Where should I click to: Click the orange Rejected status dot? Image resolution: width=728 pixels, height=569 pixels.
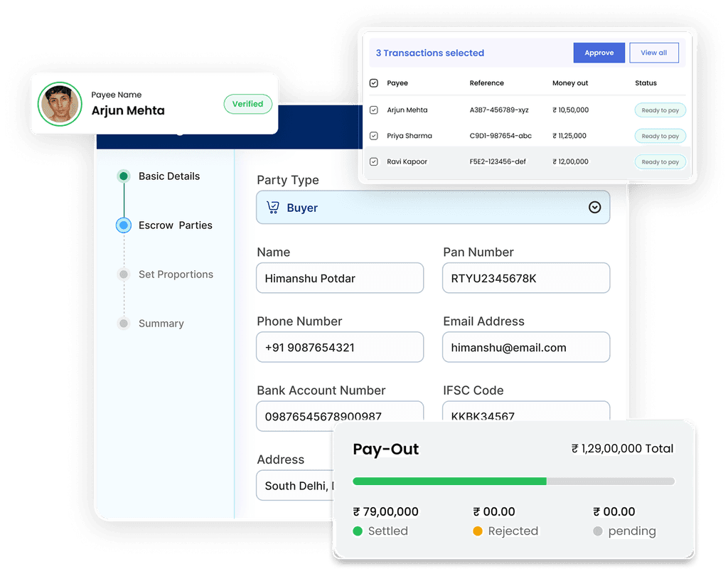(x=478, y=531)
